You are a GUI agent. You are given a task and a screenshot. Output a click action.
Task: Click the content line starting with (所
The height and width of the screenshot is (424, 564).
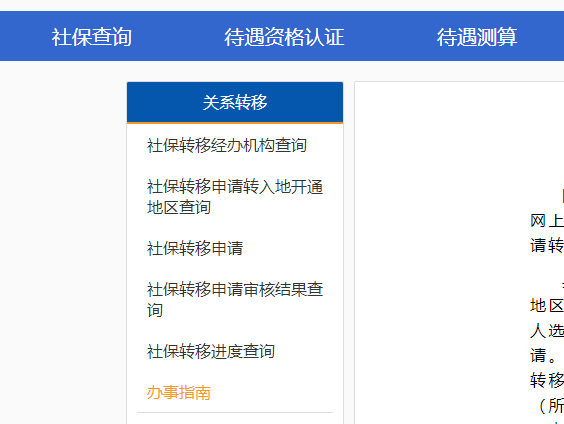pos(550,406)
